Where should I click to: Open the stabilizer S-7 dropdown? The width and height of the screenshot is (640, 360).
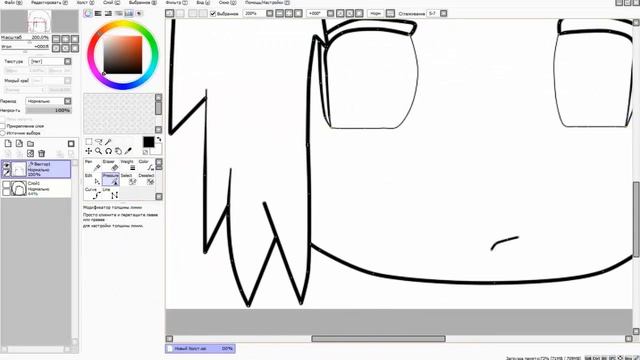[444, 13]
